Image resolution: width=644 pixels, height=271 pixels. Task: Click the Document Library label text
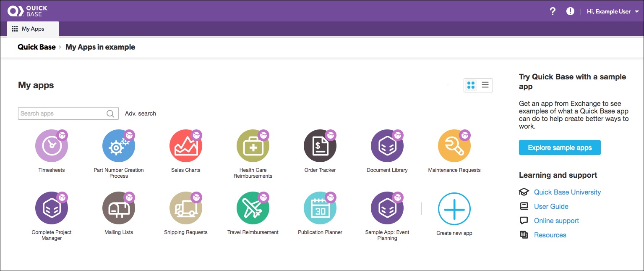387,170
